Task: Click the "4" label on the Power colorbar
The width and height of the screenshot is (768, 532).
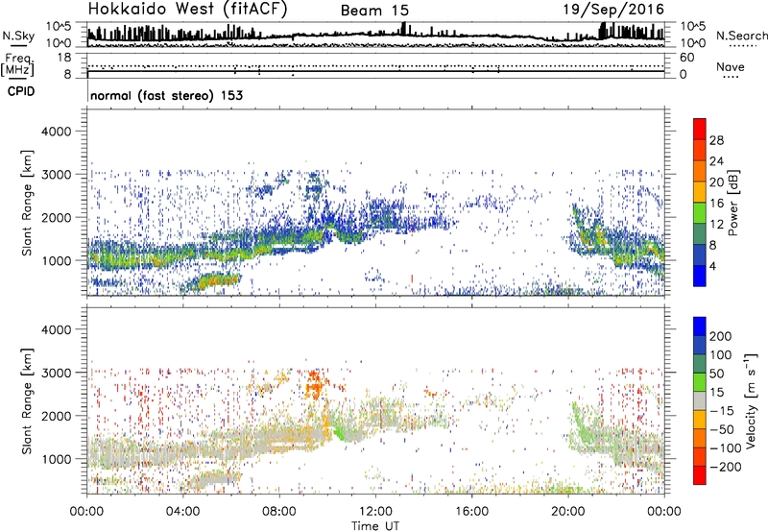Action: (x=712, y=267)
